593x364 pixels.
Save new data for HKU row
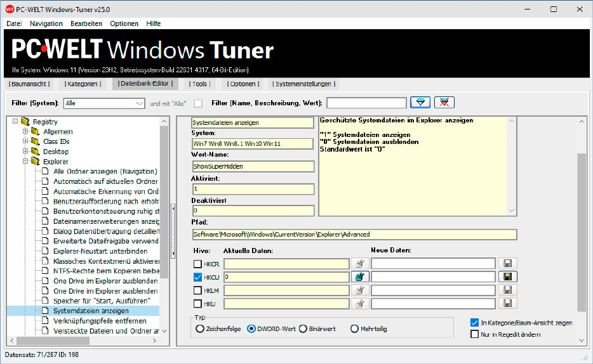coord(507,303)
